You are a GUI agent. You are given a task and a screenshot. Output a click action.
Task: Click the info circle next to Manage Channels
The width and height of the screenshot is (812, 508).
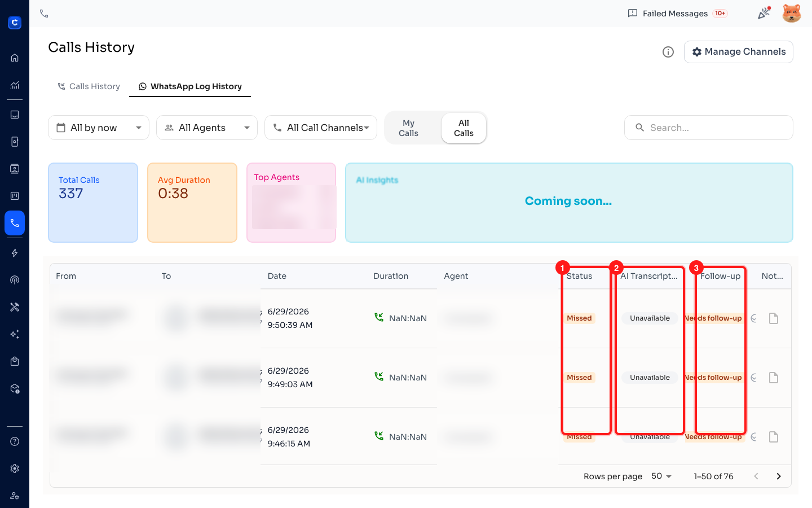click(668, 52)
